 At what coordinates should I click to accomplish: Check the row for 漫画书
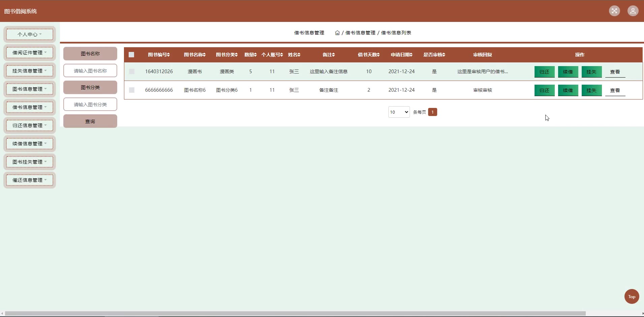point(132,71)
